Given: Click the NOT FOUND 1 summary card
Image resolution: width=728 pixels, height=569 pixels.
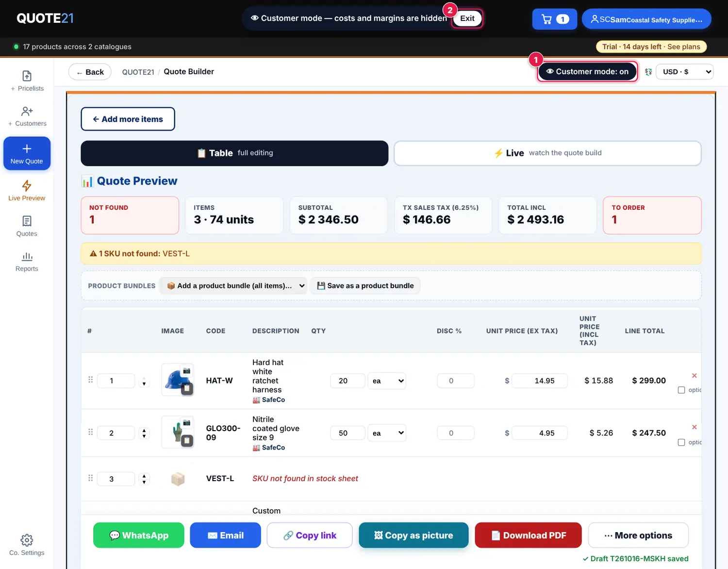Looking at the screenshot, I should tap(130, 215).
